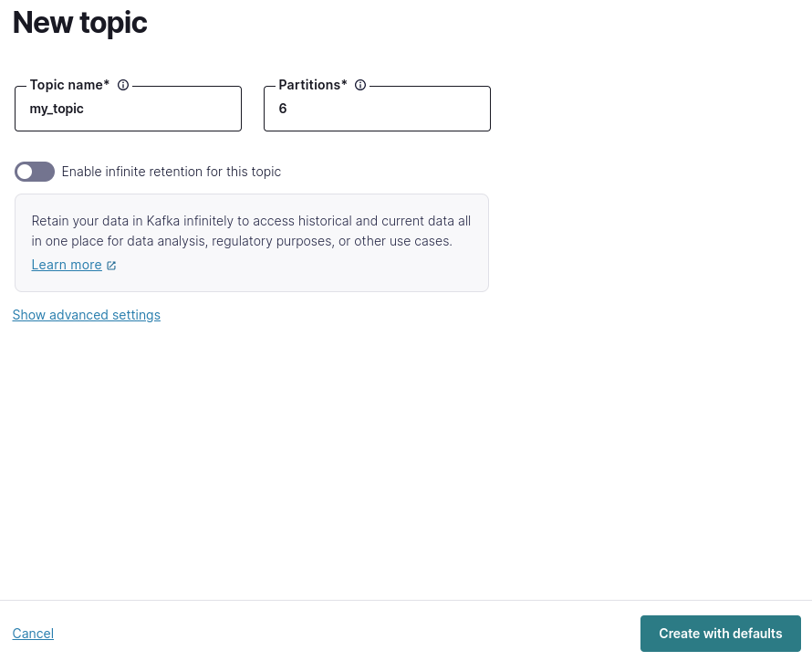Click the external link icon beside Learn more

[111, 266]
